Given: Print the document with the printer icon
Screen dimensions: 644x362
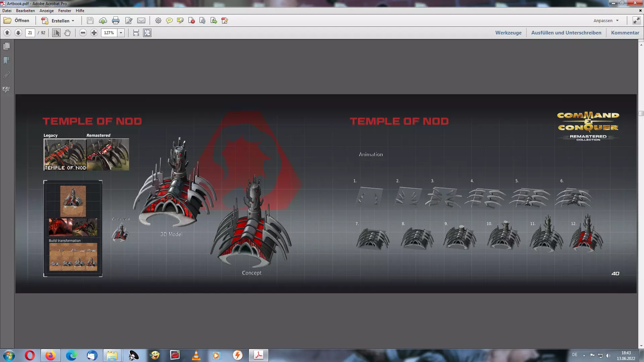Looking at the screenshot, I should [116, 21].
